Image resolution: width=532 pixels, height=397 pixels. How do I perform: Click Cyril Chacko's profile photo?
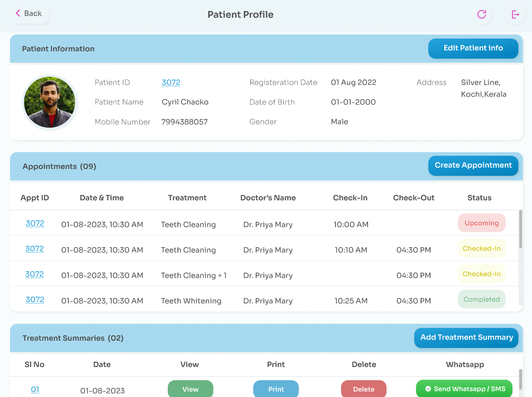[x=49, y=102]
